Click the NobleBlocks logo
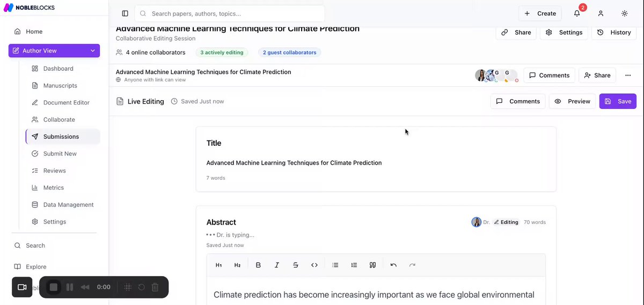Image resolution: width=644 pixels, height=305 pixels. point(30,8)
